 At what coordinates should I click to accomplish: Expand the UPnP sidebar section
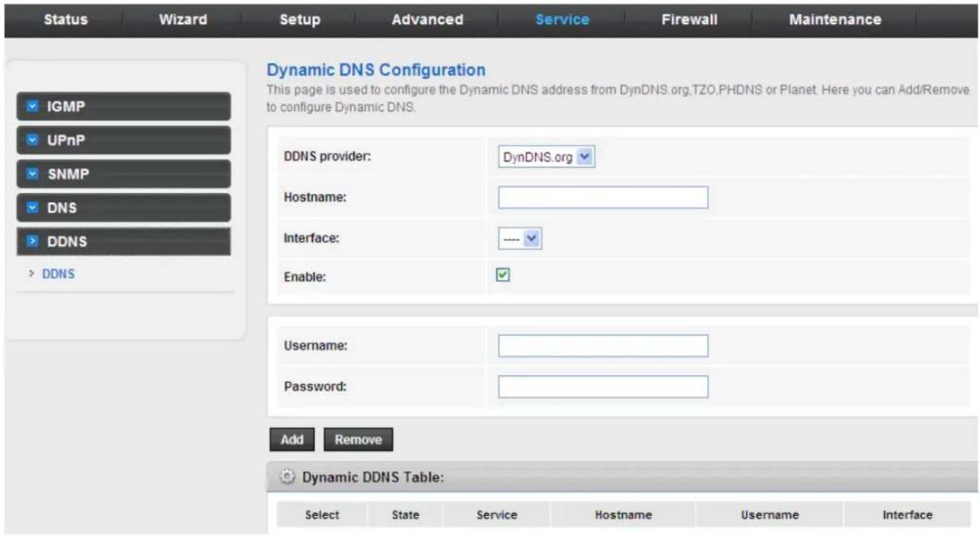tap(124, 140)
